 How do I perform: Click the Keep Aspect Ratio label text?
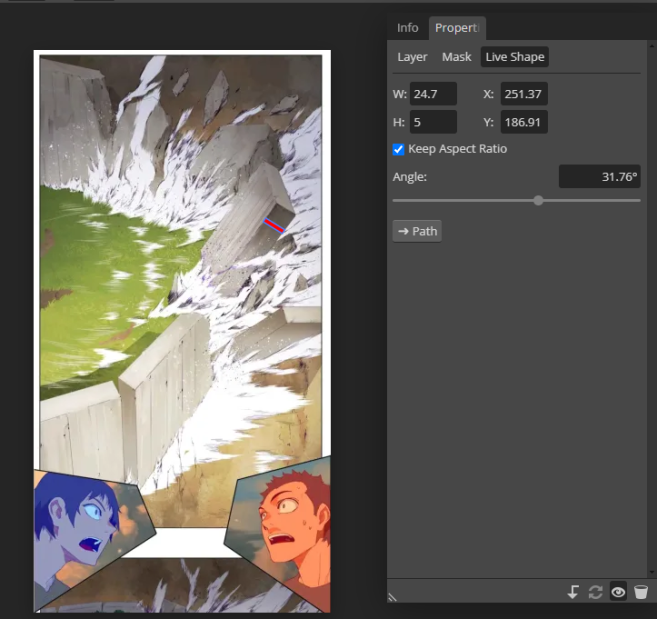(x=457, y=149)
